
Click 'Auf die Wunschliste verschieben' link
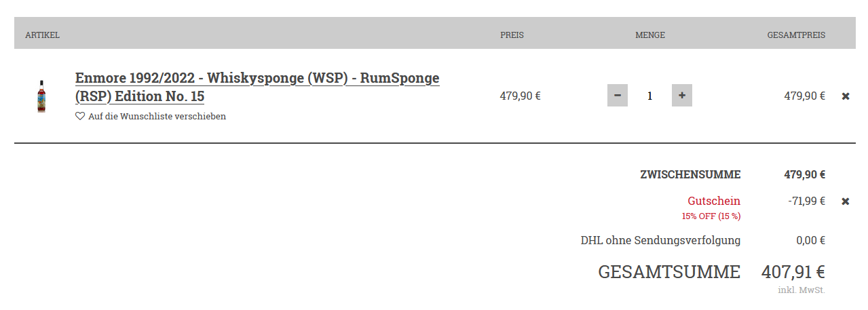point(157,116)
